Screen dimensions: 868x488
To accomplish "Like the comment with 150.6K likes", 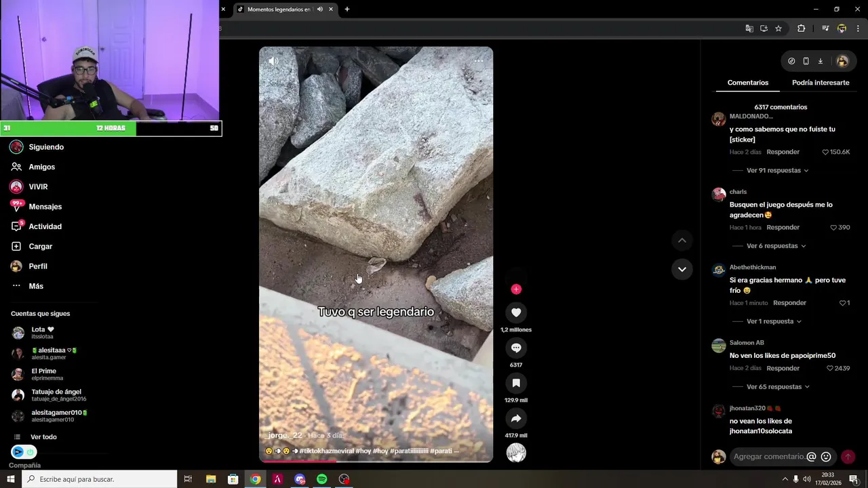I will 825,152.
